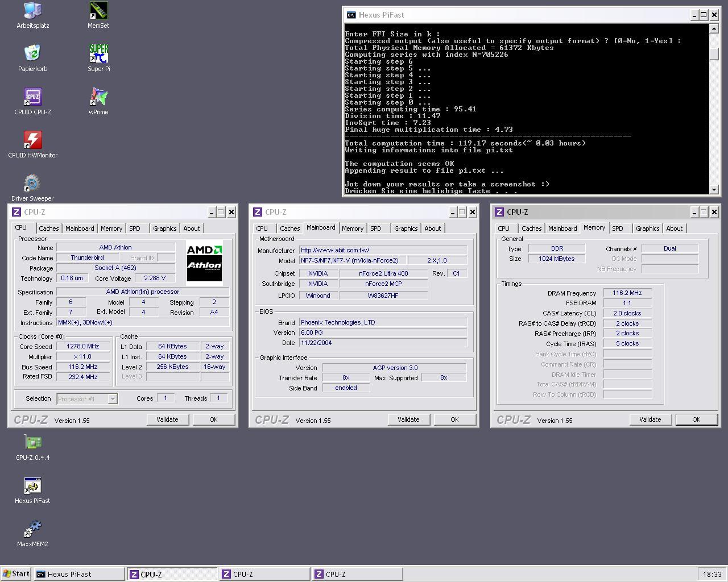Open Graphics tab in left CPU-Z window
Screen dimensions: 728x582
tap(165, 228)
